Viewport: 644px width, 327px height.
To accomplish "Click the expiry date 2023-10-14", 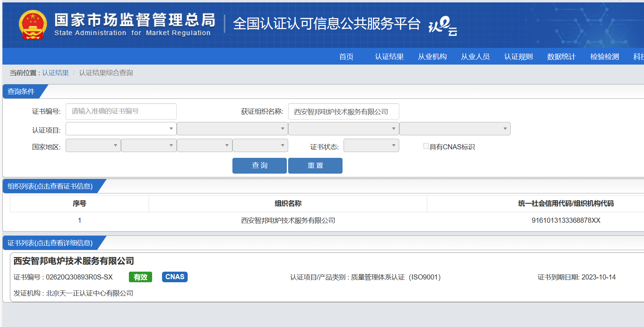I will coord(599,277).
